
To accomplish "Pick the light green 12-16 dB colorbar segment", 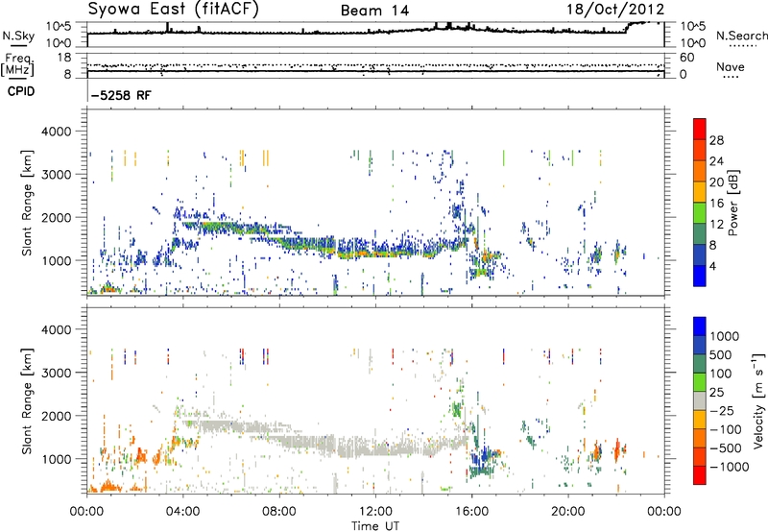I will point(700,213).
